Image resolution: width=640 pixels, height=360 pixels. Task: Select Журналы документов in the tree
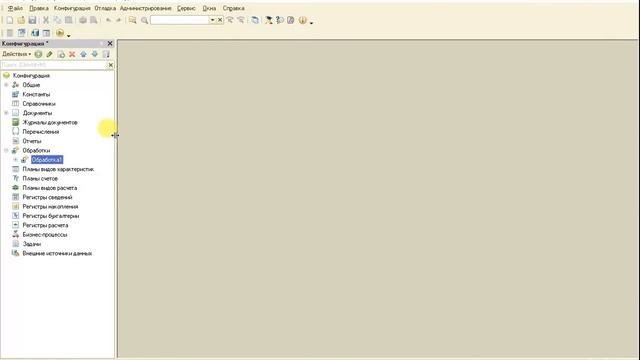click(50, 122)
